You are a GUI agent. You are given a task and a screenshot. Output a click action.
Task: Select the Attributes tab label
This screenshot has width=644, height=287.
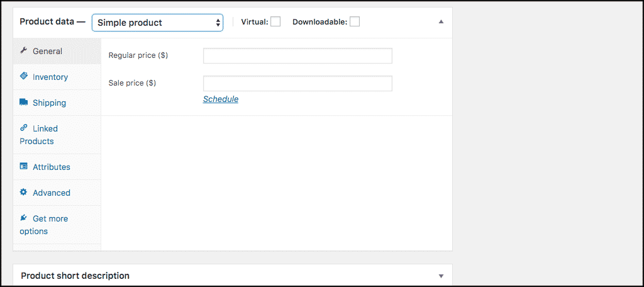[52, 167]
